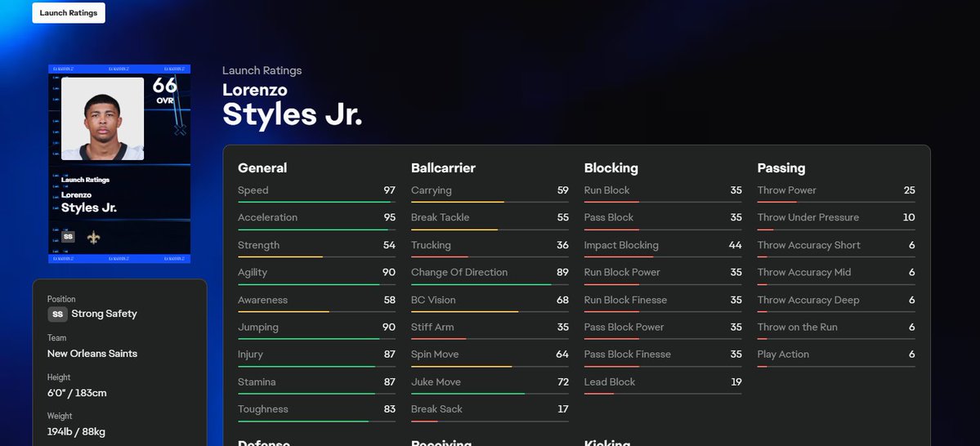Image resolution: width=980 pixels, height=446 pixels.
Task: Click the General section heading
Action: [x=262, y=168]
